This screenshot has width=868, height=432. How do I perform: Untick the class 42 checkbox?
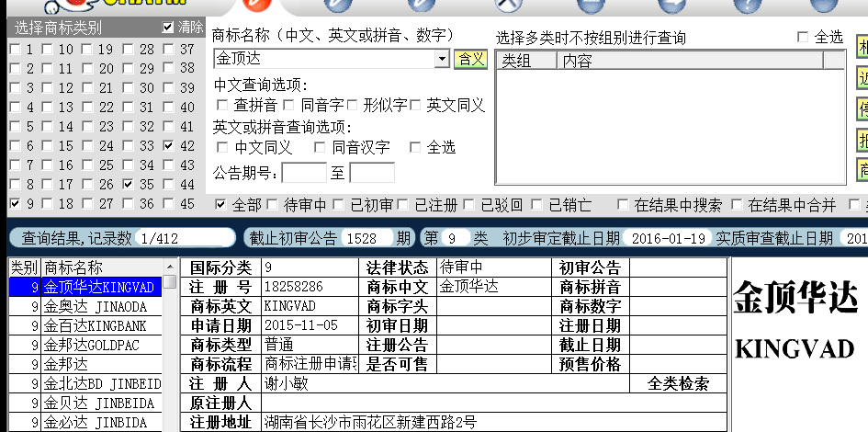click(168, 146)
